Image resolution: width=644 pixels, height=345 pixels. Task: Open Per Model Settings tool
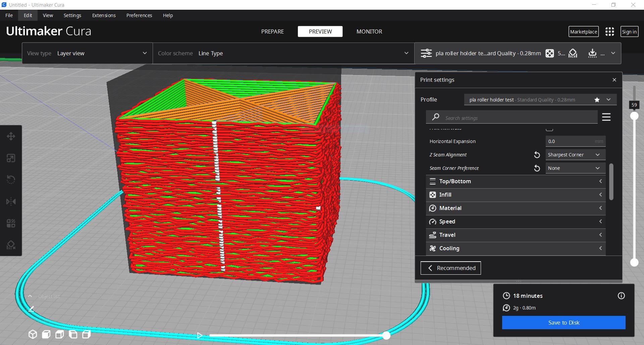tap(11, 223)
